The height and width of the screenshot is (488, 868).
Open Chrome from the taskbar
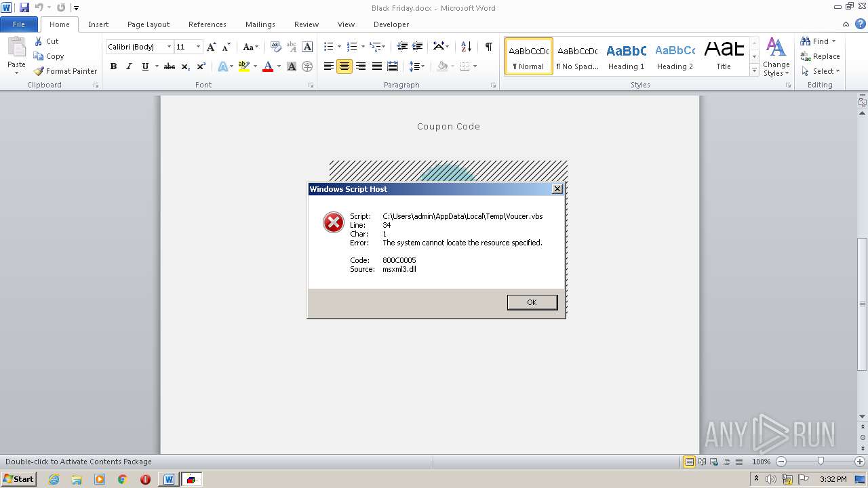(x=122, y=479)
